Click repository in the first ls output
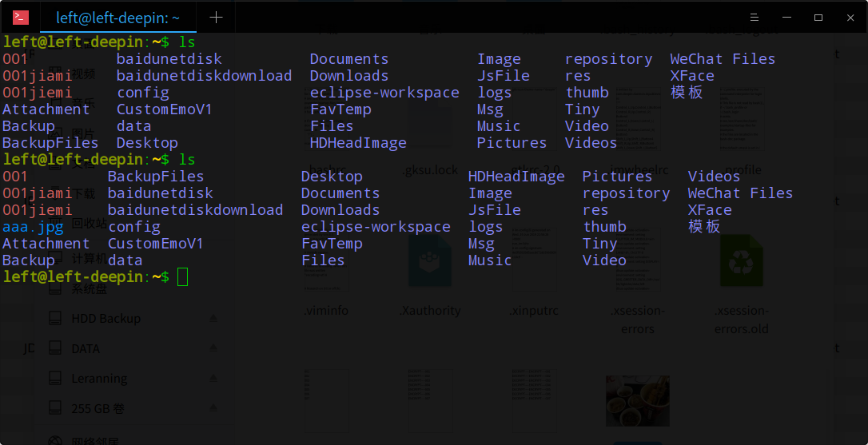This screenshot has width=868, height=445. tap(608, 59)
